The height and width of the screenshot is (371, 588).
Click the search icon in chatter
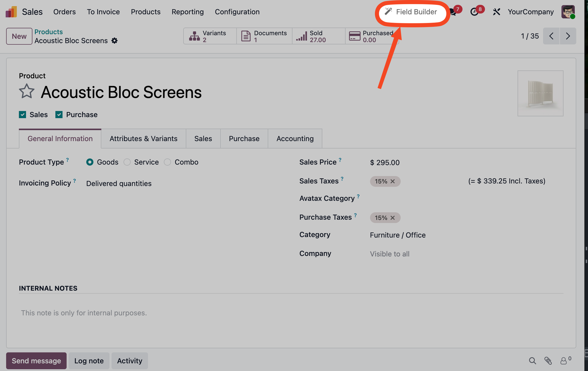[532, 361]
